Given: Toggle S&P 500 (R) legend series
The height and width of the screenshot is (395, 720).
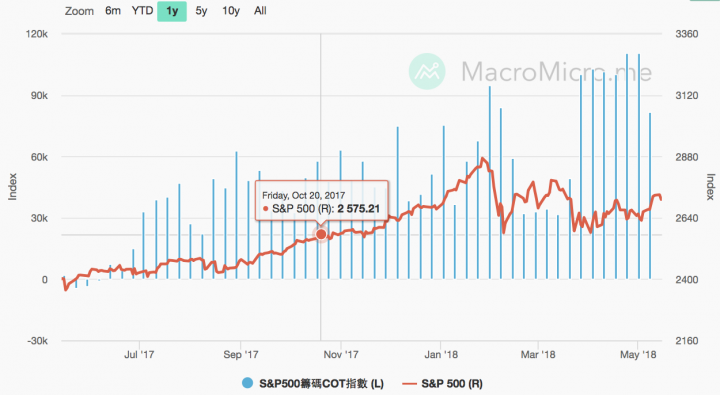Looking at the screenshot, I should pyautogui.click(x=442, y=383).
